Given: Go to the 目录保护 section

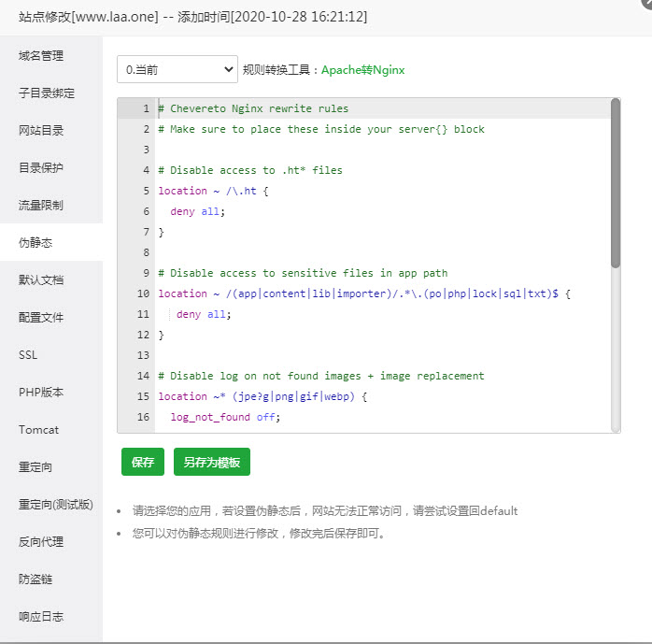Looking at the screenshot, I should click(41, 168).
